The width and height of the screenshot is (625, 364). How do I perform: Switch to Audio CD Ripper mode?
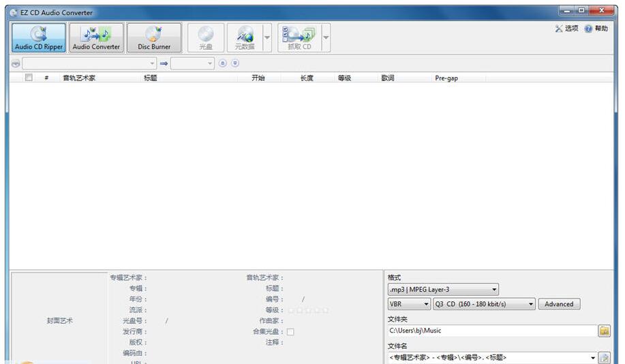39,38
